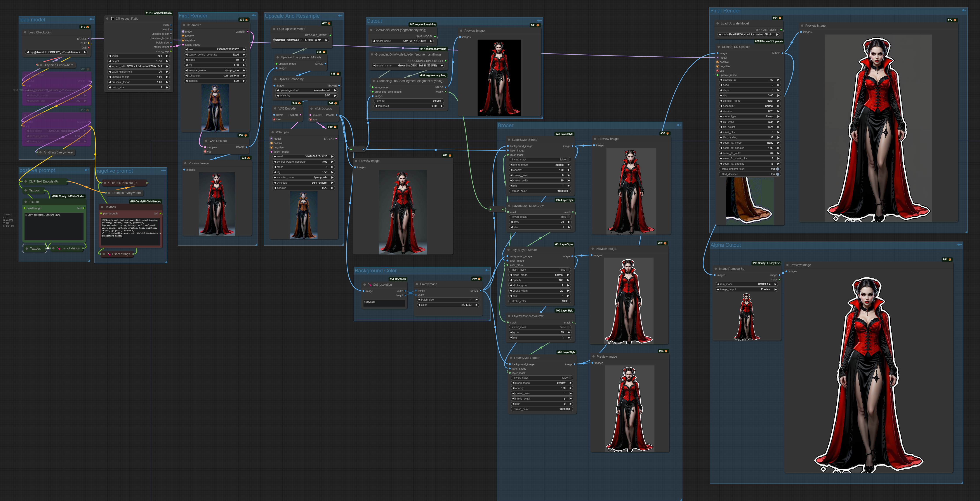The height and width of the screenshot is (501, 980).
Task: Open RealESRGAN_x4plus_anime_6B model dropdown
Action: [749, 35]
